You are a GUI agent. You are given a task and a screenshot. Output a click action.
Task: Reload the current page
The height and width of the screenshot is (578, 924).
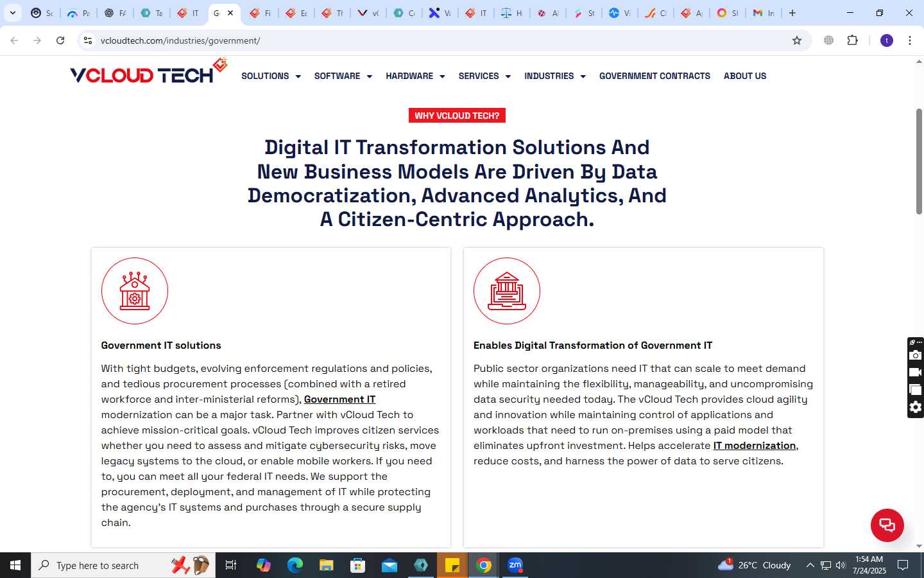tap(60, 40)
